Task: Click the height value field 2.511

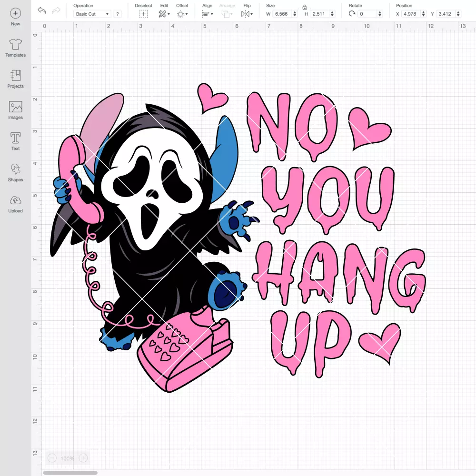Action: (319, 14)
